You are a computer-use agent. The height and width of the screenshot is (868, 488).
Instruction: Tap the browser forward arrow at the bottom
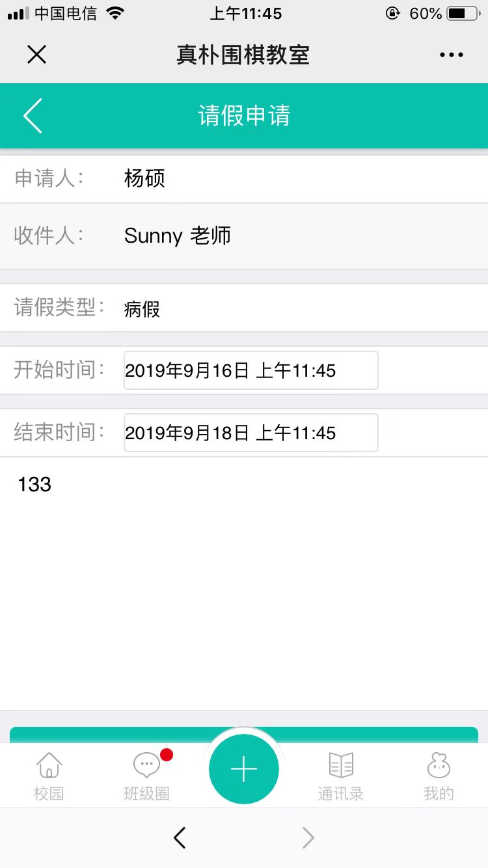click(308, 838)
